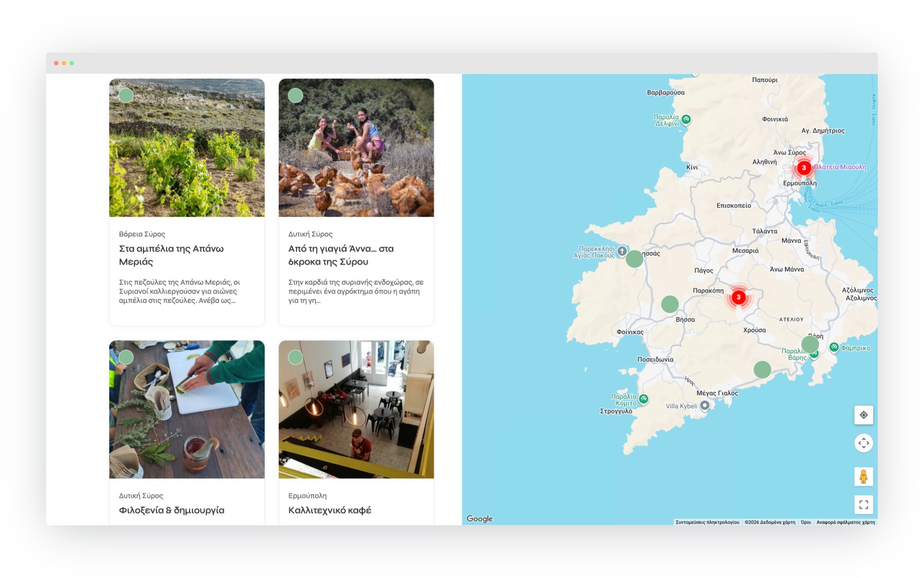Image resolution: width=924 pixels, height=578 pixels.
Task: Click the Villa Kybeli map pin
Action: pyautogui.click(x=705, y=406)
